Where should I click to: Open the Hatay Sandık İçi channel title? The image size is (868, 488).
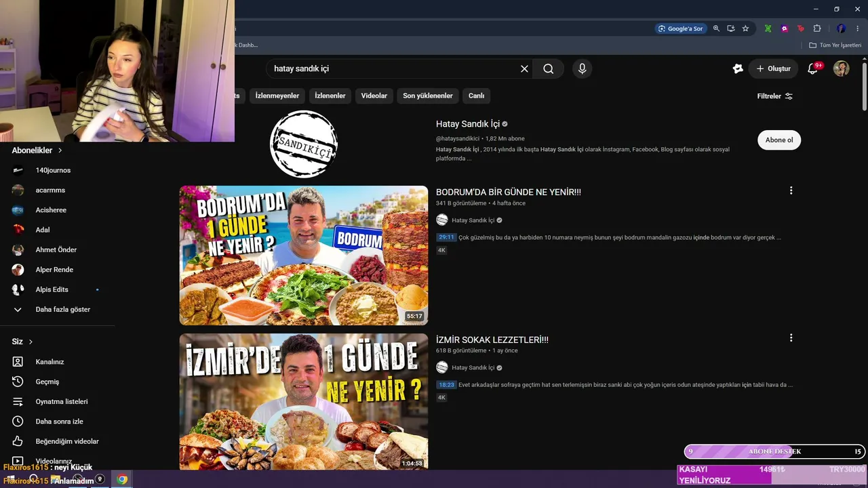pyautogui.click(x=468, y=124)
